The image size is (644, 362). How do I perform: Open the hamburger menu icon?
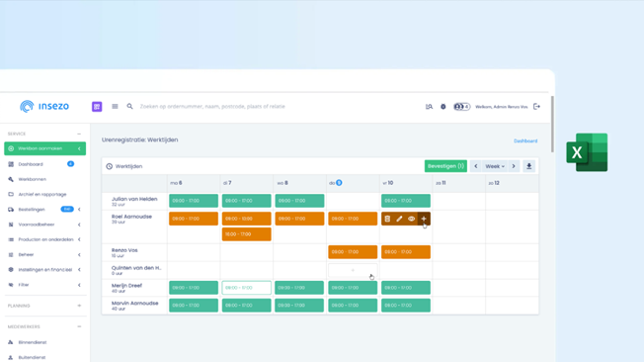pos(115,107)
